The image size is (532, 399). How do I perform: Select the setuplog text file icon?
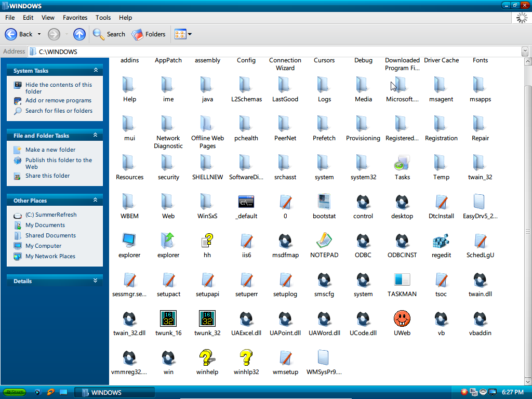285,280
